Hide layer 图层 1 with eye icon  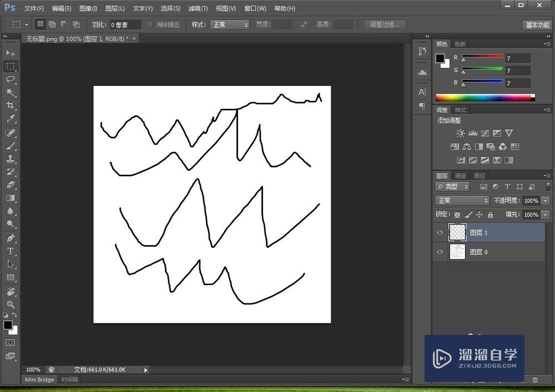click(440, 233)
